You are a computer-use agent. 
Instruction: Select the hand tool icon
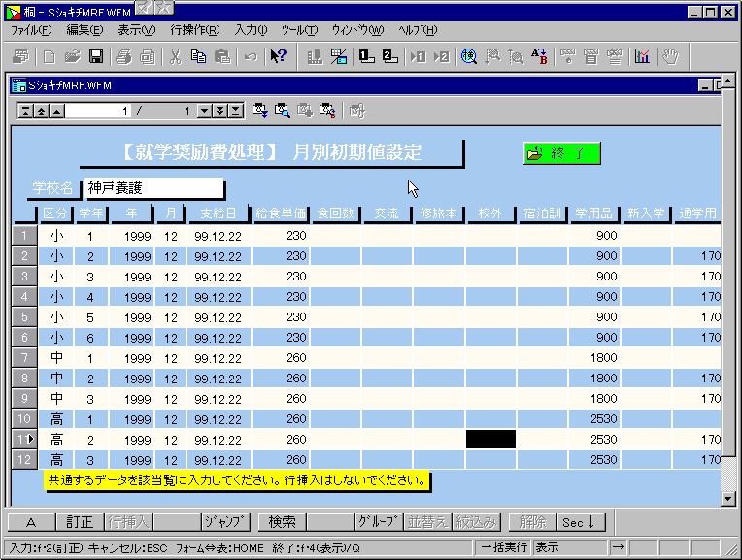(669, 57)
